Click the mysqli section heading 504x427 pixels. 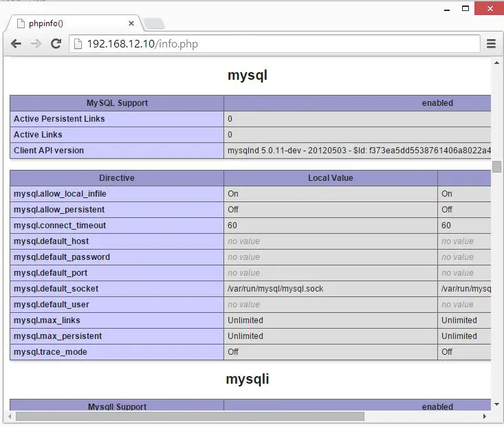[248, 379]
